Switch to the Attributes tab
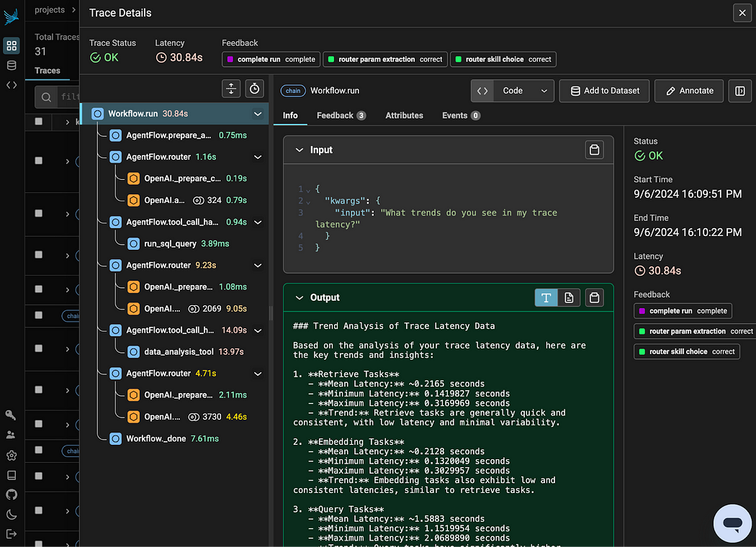The width and height of the screenshot is (756, 547). 404,116
